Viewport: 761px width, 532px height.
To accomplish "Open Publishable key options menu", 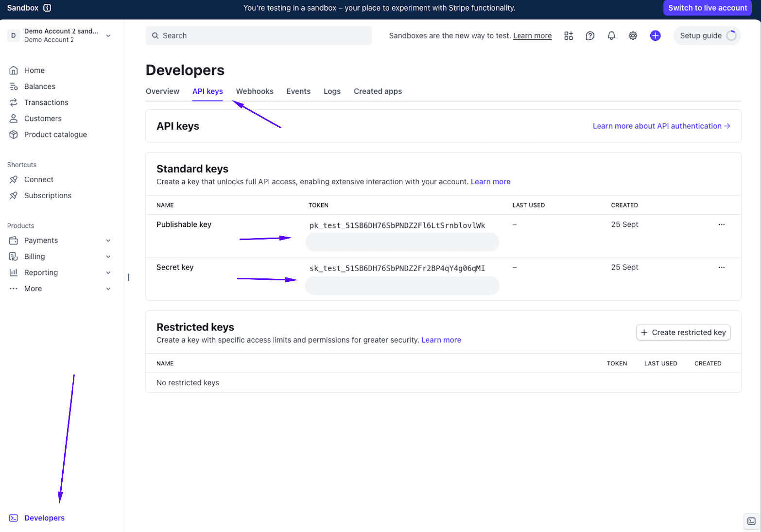I will point(722,224).
